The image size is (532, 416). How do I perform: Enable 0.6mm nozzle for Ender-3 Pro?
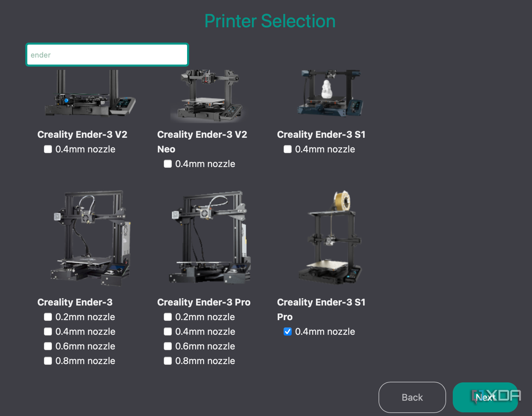(168, 346)
